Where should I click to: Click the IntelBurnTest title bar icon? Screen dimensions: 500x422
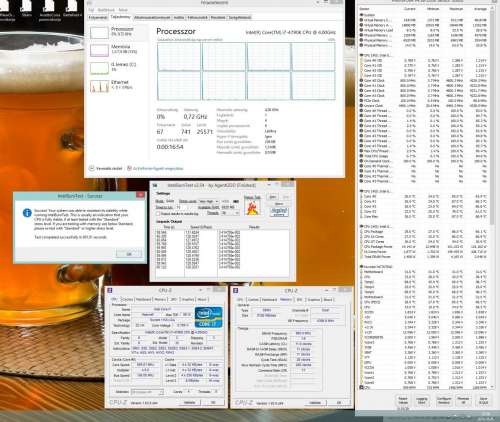tap(155, 185)
